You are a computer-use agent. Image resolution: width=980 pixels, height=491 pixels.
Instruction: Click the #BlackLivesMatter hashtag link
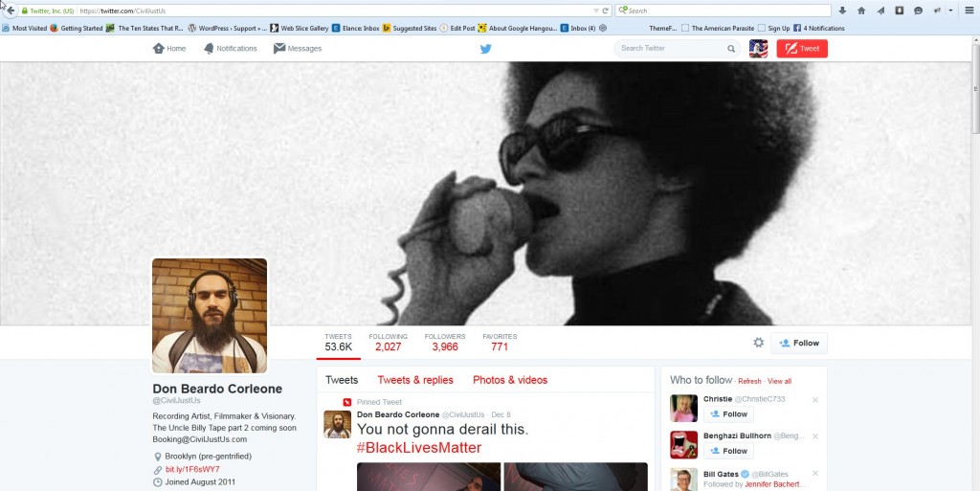[x=418, y=448]
